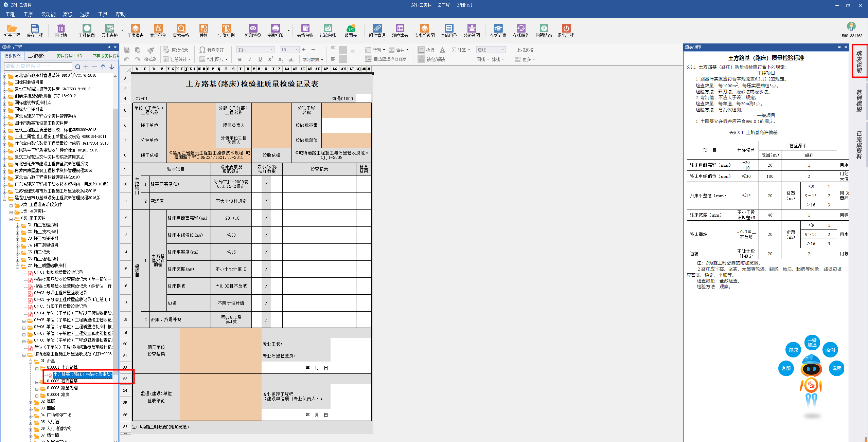Open the 工序 menu
The width and height of the screenshot is (868, 442).
28,14
